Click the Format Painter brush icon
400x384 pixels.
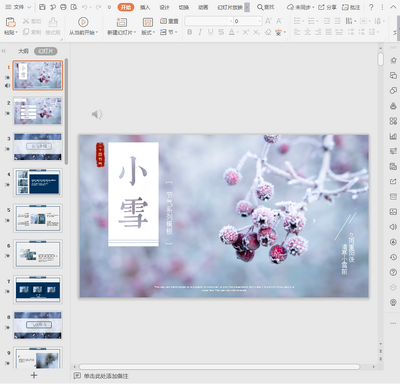[x=53, y=22]
